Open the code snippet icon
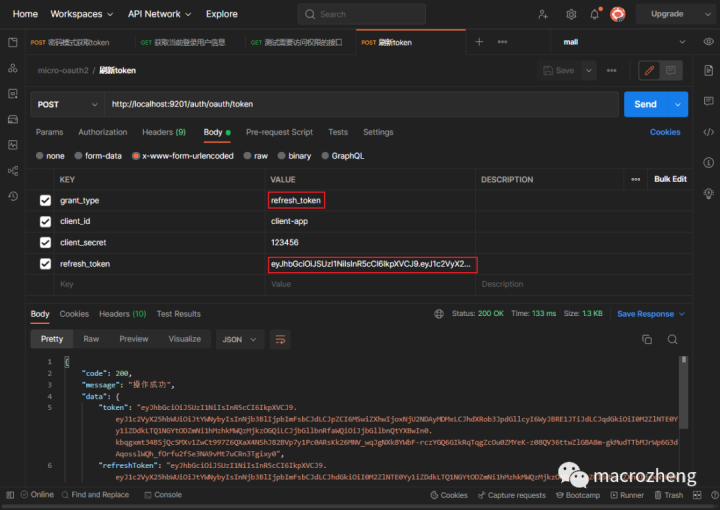 pos(709,132)
